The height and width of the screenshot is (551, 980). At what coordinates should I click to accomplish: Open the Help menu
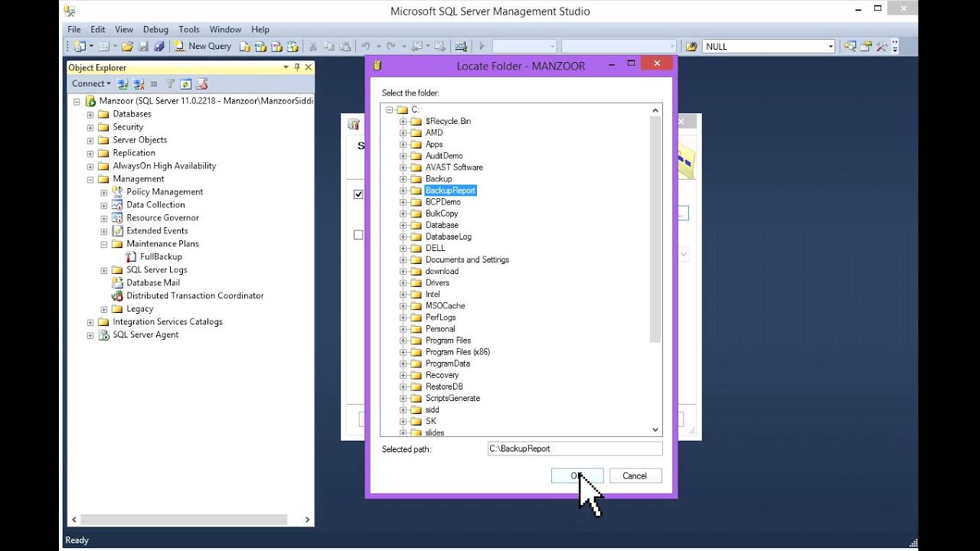click(260, 29)
